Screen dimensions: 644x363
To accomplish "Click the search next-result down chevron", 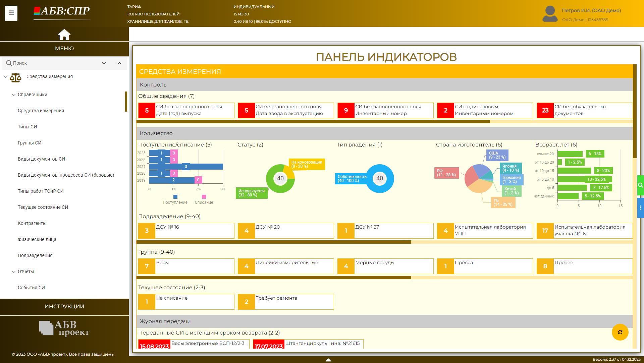I will coord(104,63).
